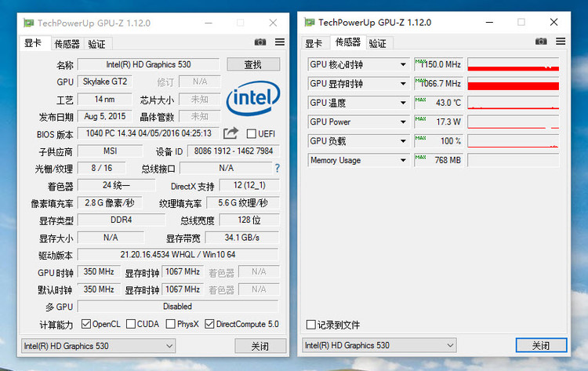Image resolution: width=588 pixels, height=371 pixels.
Task: Click the device ID 8086 1912 - 1462 7984
Action: [x=234, y=151]
